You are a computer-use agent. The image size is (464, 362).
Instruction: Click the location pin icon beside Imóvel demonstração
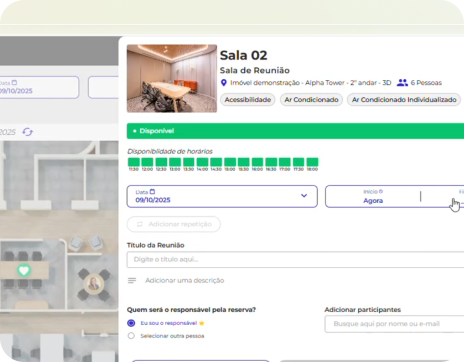[x=224, y=83]
